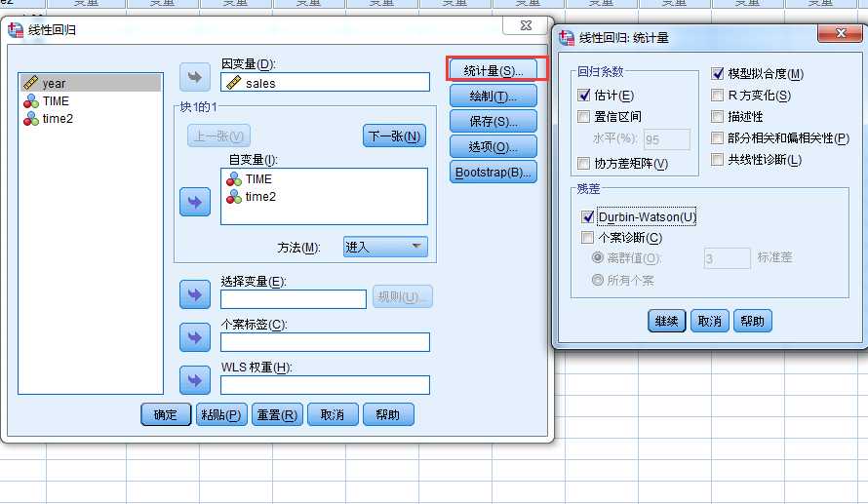Enable the 置信区间 confidence interval checkbox
Viewport: 868px width, 504px height.
pos(583,117)
